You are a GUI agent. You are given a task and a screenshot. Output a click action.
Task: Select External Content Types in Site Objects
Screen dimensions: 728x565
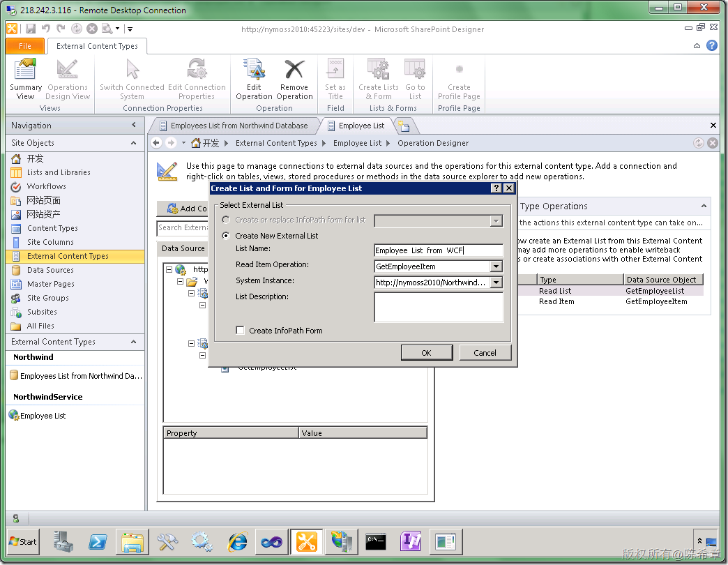coord(75,256)
